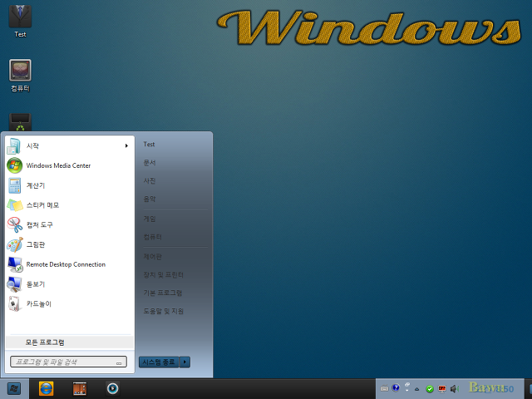Select the Recycle Bin desktop icon

20,122
